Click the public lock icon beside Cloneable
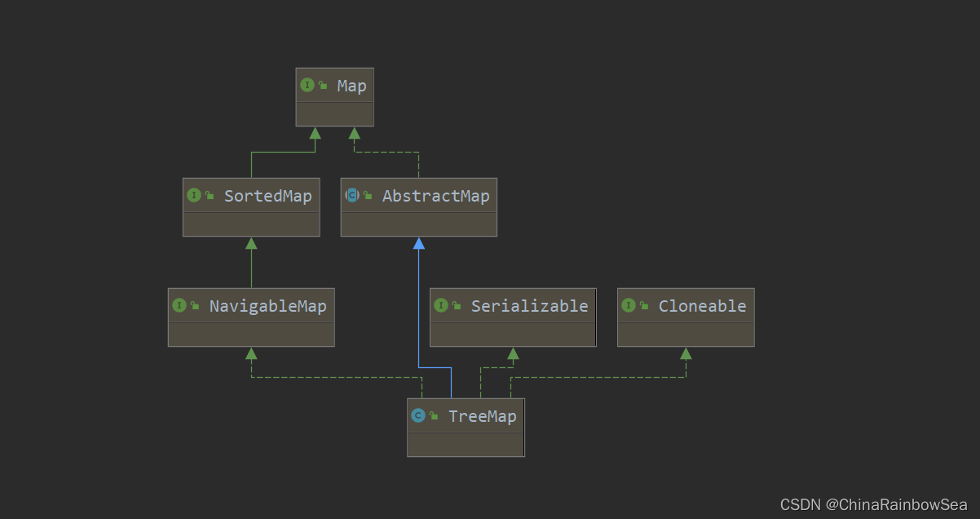The height and width of the screenshot is (519, 980). [x=644, y=306]
